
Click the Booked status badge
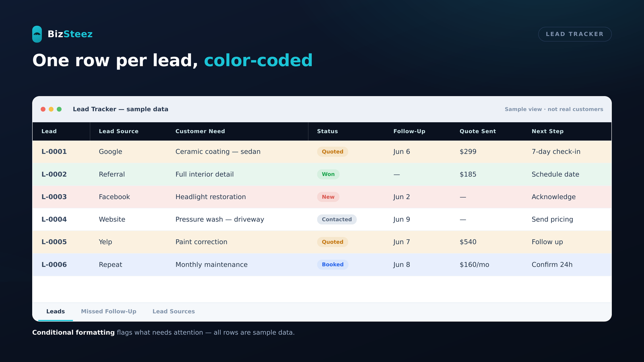(333, 264)
